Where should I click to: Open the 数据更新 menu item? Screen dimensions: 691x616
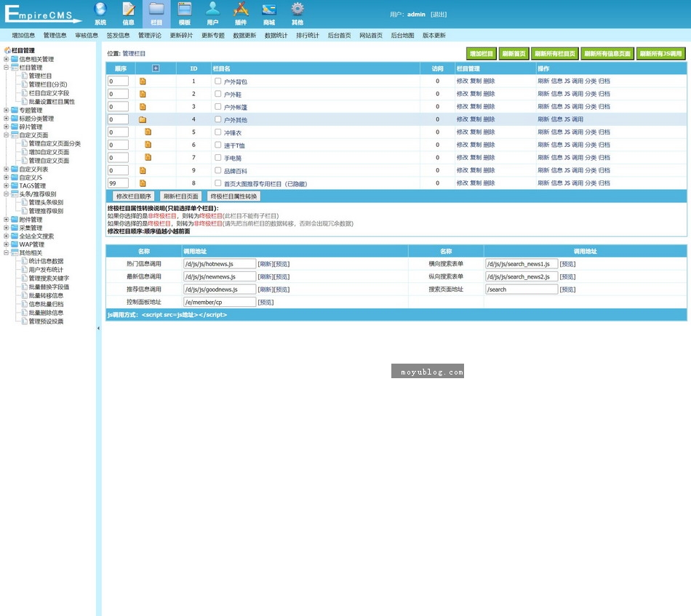[x=244, y=35]
